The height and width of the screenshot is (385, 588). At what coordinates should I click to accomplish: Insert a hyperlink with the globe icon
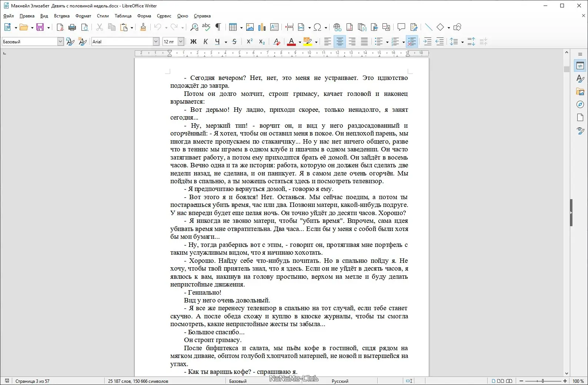pos(337,27)
